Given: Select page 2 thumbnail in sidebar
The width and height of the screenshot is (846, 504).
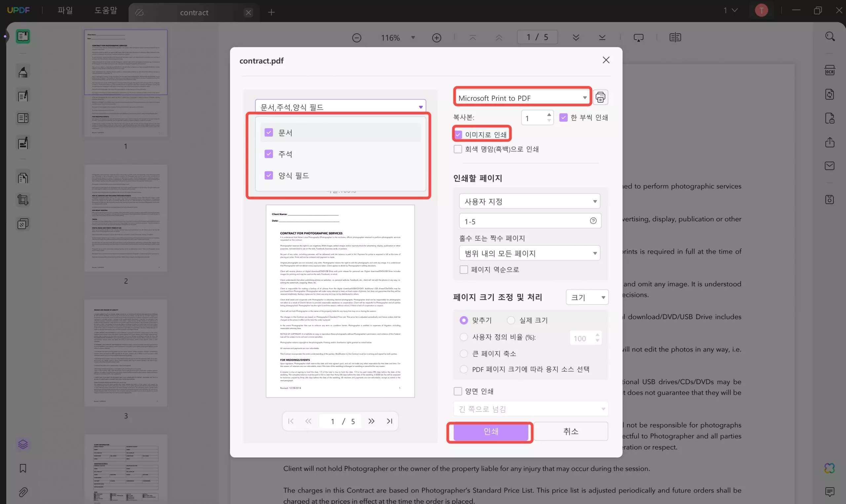Looking at the screenshot, I should [x=126, y=218].
